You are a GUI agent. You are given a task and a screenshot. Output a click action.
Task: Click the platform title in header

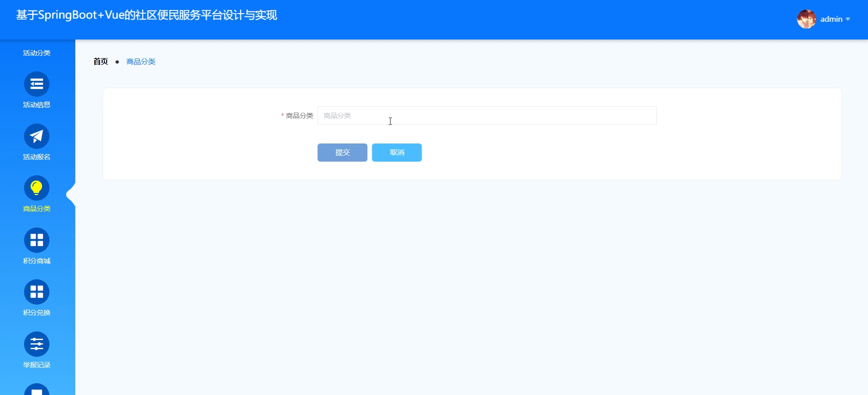tap(146, 15)
